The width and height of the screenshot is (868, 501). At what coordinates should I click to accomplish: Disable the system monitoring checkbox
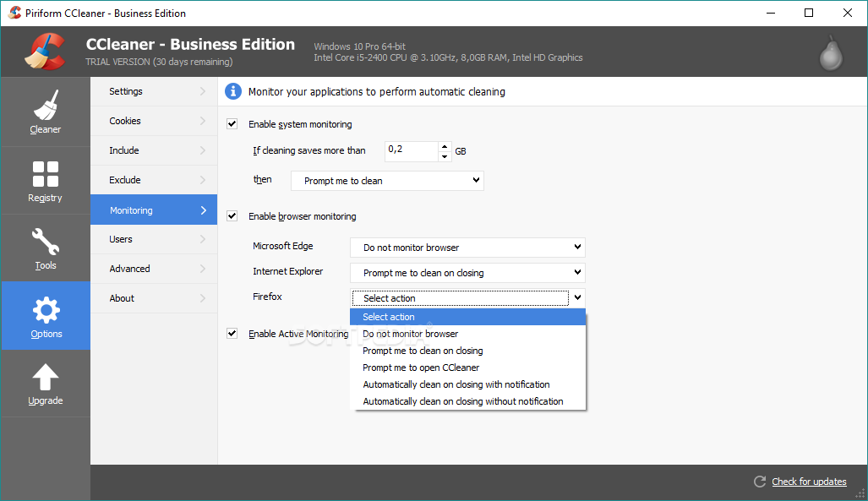(232, 124)
